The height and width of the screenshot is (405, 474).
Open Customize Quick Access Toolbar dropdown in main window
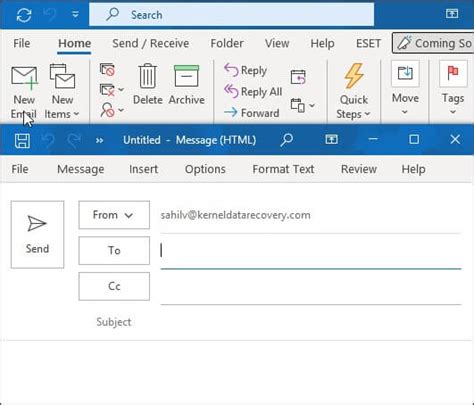pos(76,15)
